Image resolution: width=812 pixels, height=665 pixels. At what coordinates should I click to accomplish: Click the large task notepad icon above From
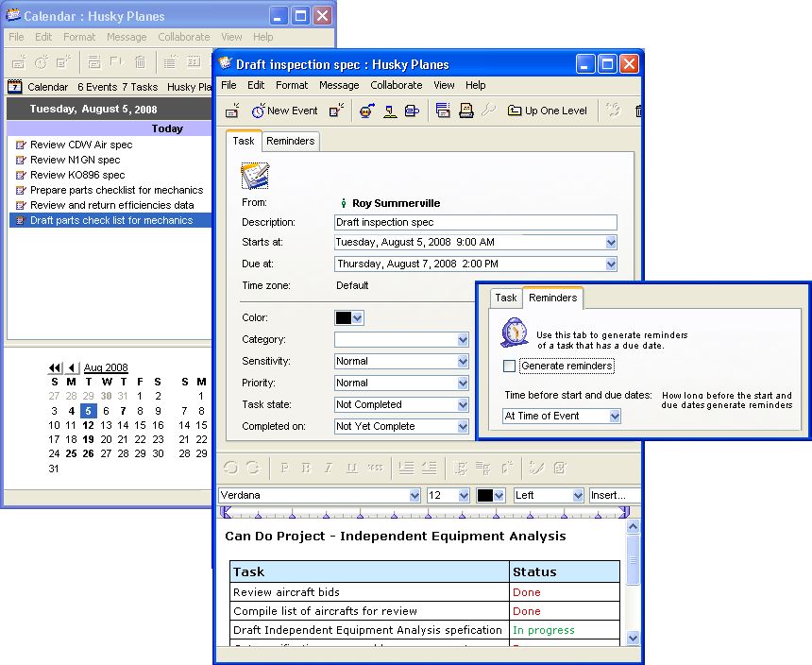coord(255,176)
